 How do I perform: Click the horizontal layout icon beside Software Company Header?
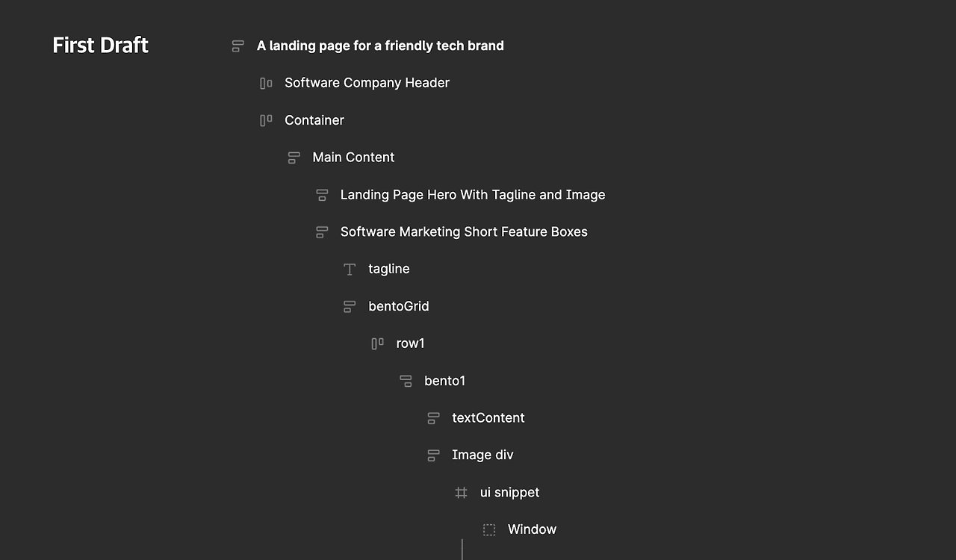pos(266,84)
